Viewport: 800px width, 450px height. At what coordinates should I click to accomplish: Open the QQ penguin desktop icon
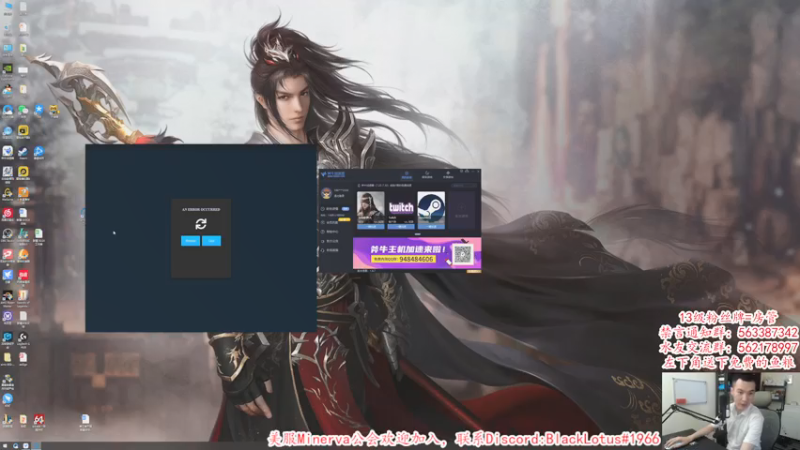8,89
